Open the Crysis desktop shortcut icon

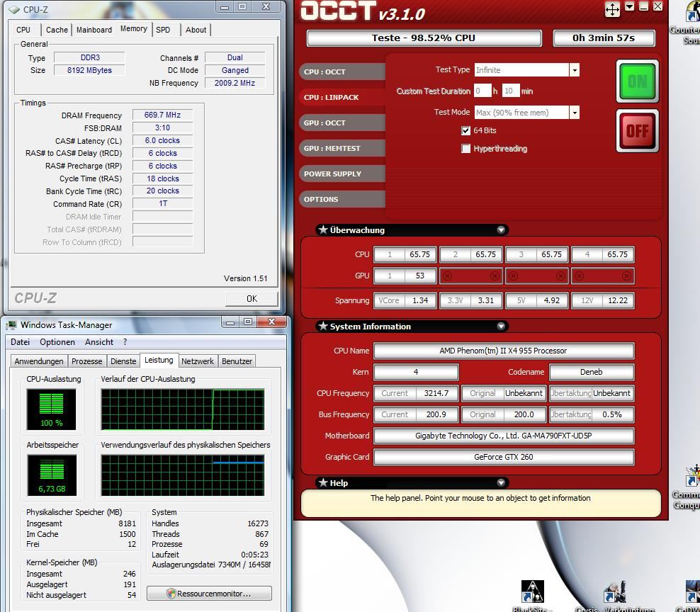click(x=615, y=591)
